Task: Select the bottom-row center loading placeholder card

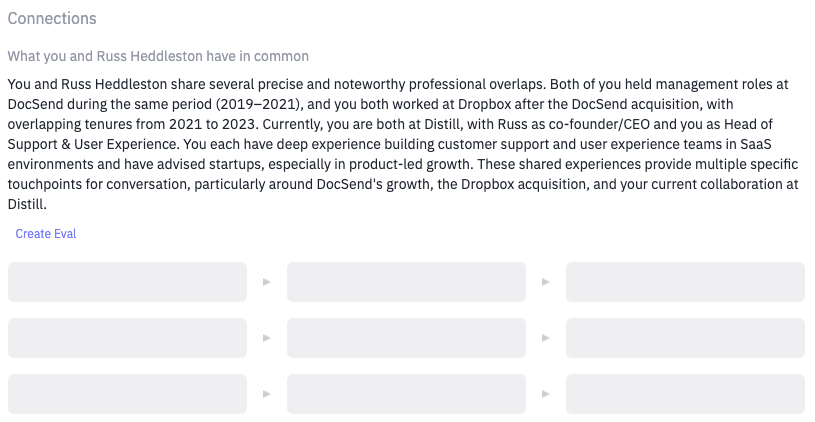Action: (406, 394)
